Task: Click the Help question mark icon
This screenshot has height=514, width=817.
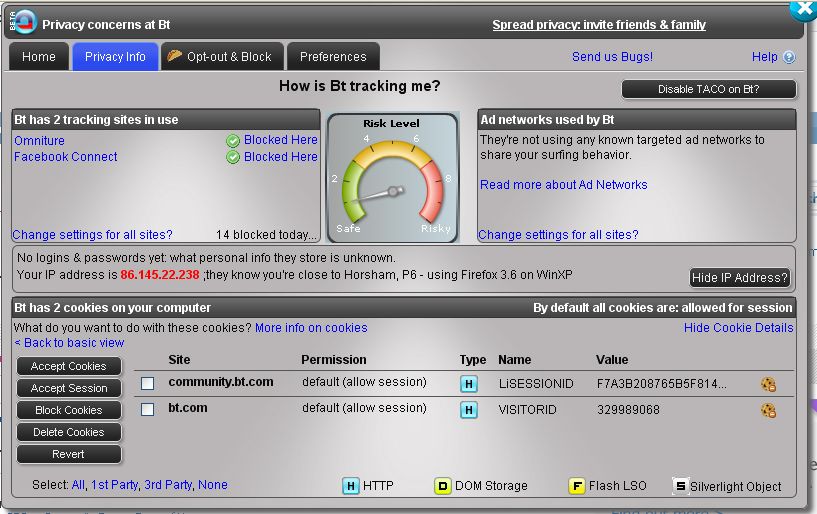Action: tap(790, 58)
